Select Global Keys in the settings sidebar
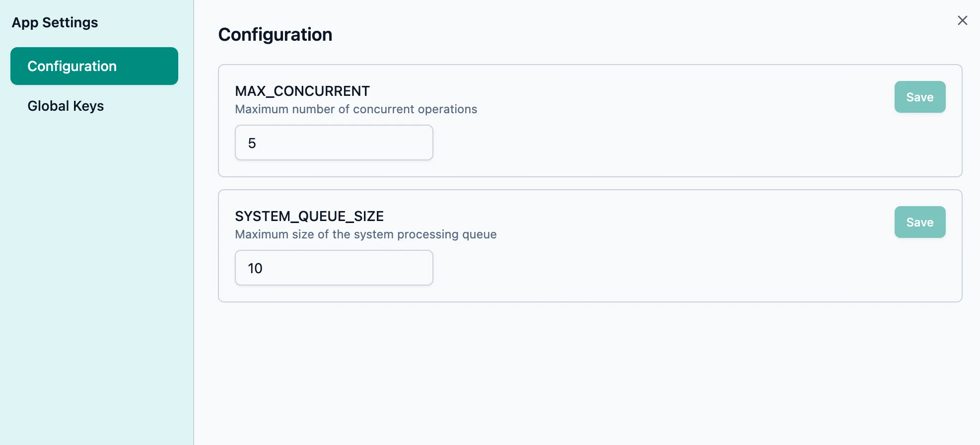This screenshot has height=445, width=980. (x=66, y=106)
